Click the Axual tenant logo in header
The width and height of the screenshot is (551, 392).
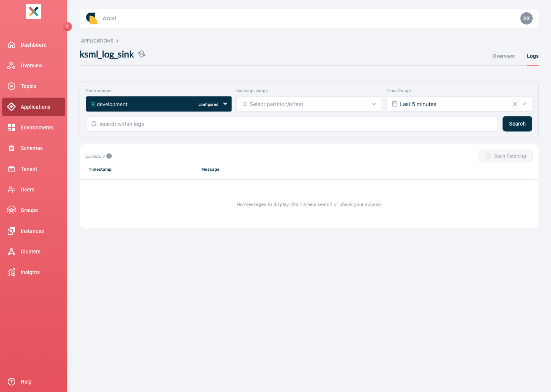(x=92, y=18)
